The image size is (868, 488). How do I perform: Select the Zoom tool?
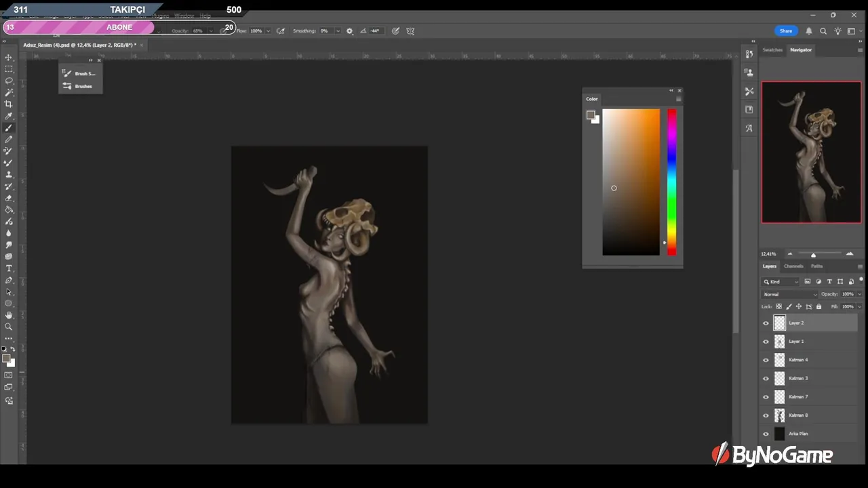[9, 327]
